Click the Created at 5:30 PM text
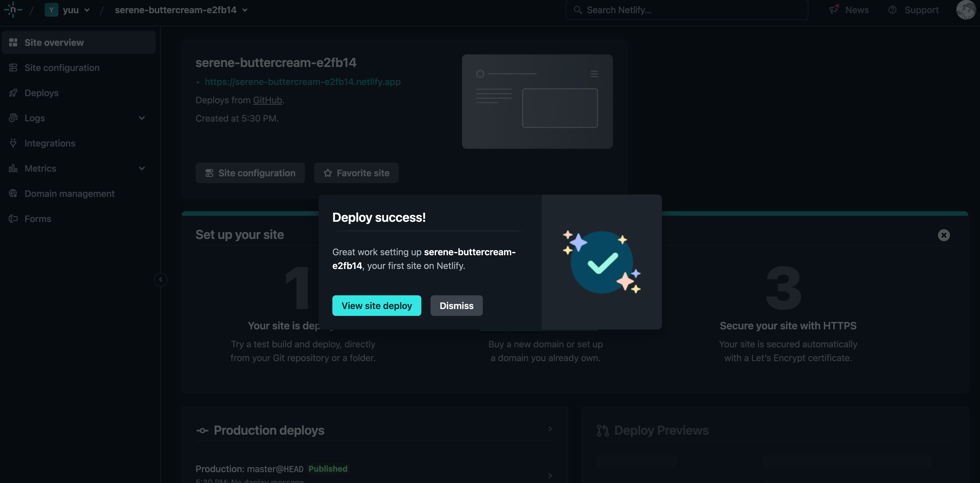The height and width of the screenshot is (483, 980). click(237, 118)
